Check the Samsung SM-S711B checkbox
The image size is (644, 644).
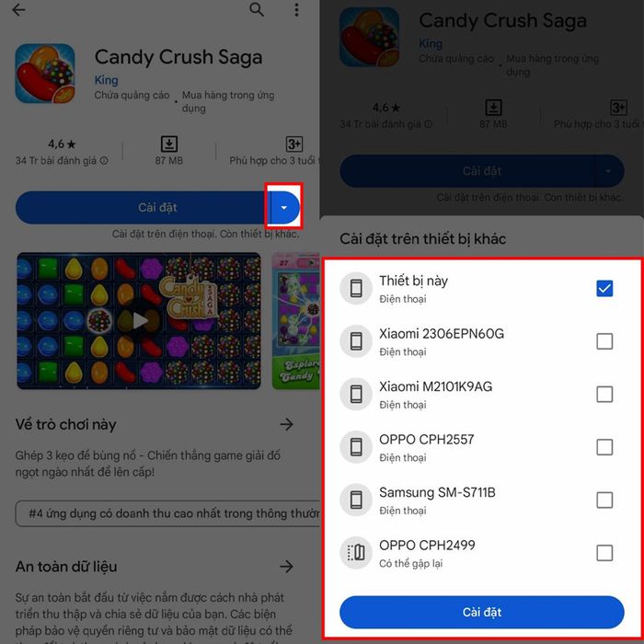pyautogui.click(x=604, y=500)
